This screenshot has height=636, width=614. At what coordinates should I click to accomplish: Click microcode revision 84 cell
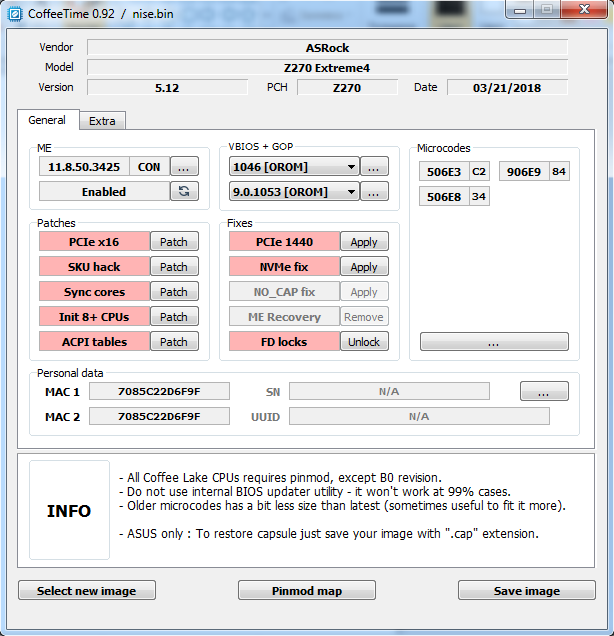pos(559,171)
